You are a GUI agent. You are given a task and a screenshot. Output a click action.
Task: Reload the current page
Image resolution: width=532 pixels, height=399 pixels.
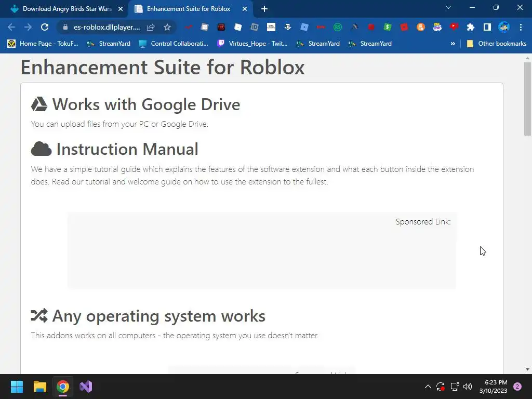coord(45,27)
